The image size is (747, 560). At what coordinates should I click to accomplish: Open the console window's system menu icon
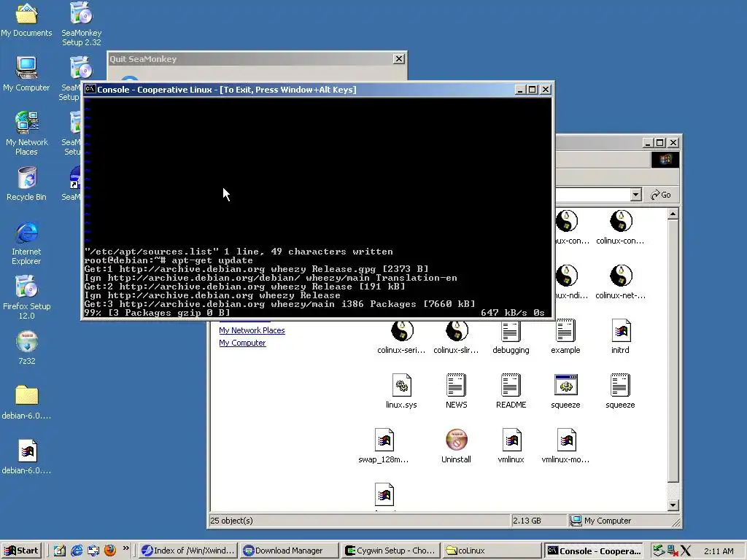tap(90, 89)
